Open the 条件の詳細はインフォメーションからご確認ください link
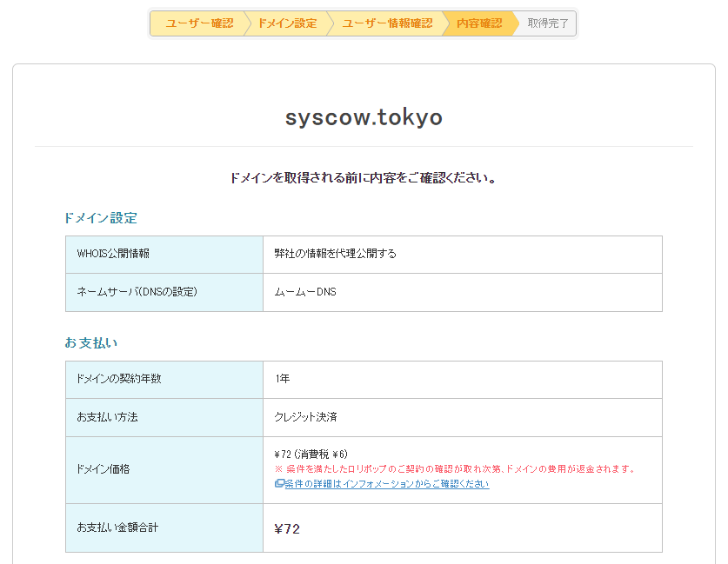 [386, 484]
